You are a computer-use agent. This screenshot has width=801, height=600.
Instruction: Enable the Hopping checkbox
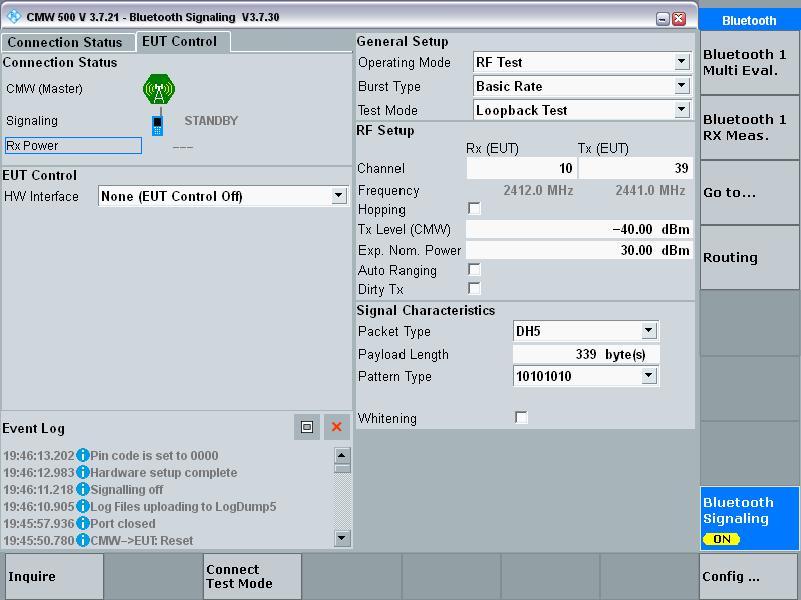(x=474, y=208)
